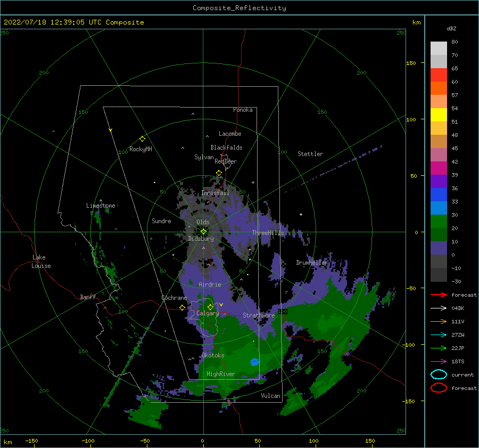Click the dBZ legend heading
479x448 pixels.
(x=451, y=28)
